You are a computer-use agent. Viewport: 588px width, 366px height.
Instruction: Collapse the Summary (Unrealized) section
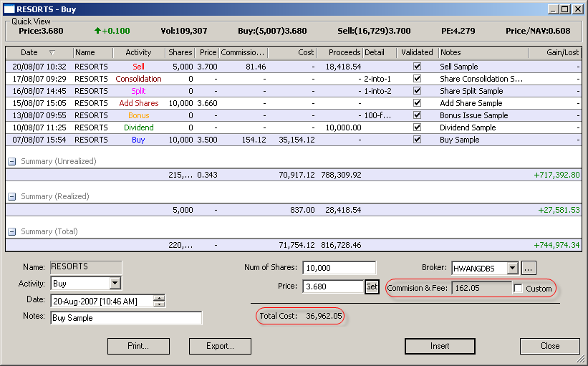[12, 162]
